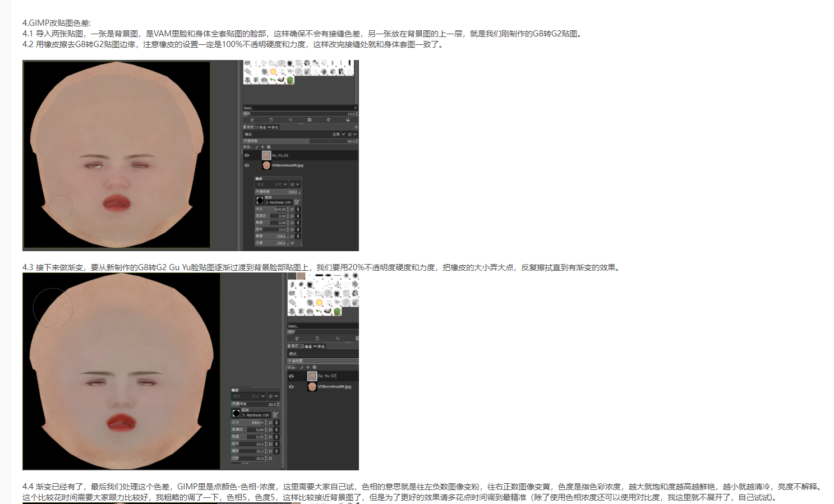
Task: Click brush spacing slider showing 10.0 under Basic
Action: (x=300, y=114)
